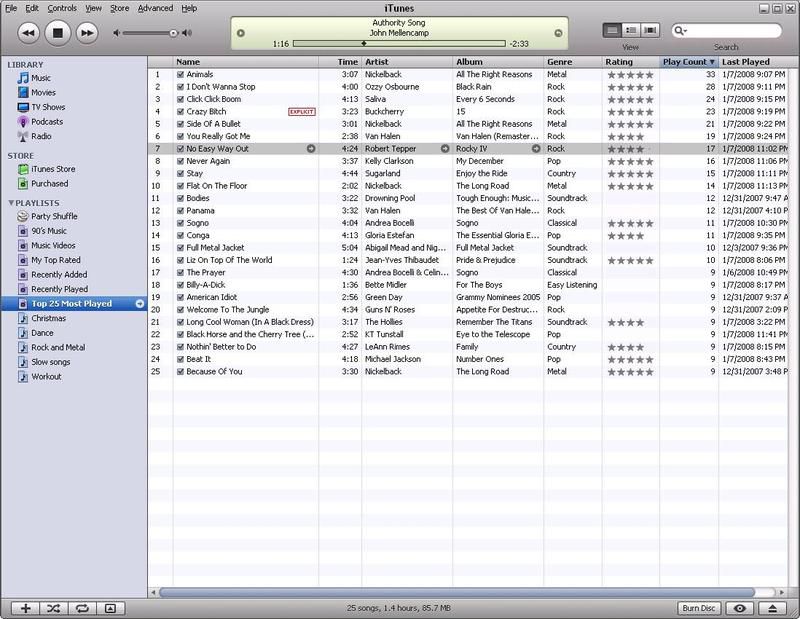Open the visualizer eye icon button

point(739,608)
